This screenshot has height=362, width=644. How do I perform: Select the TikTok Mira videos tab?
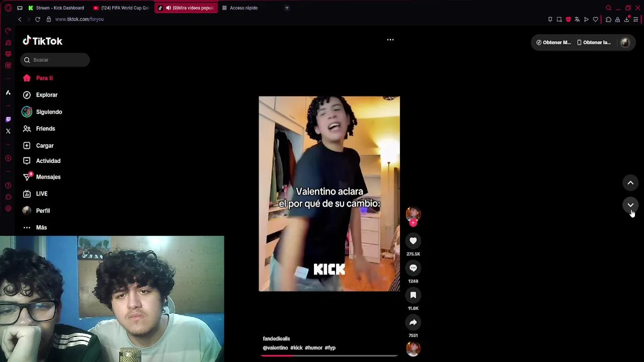click(186, 8)
